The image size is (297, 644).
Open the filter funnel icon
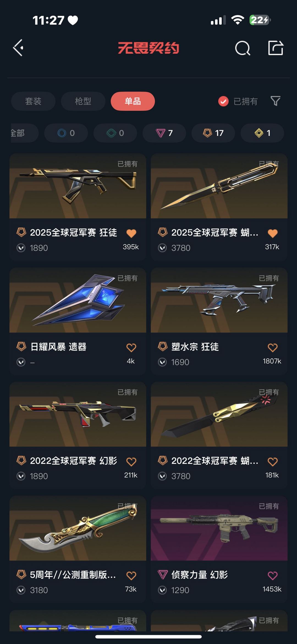coord(275,101)
